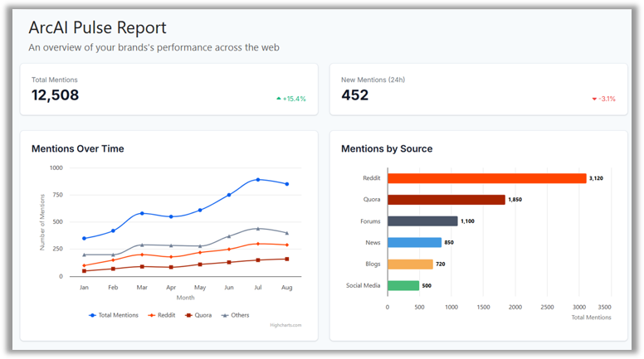Open the Highcharts.com credits link
This screenshot has height=359, width=644.
click(285, 325)
